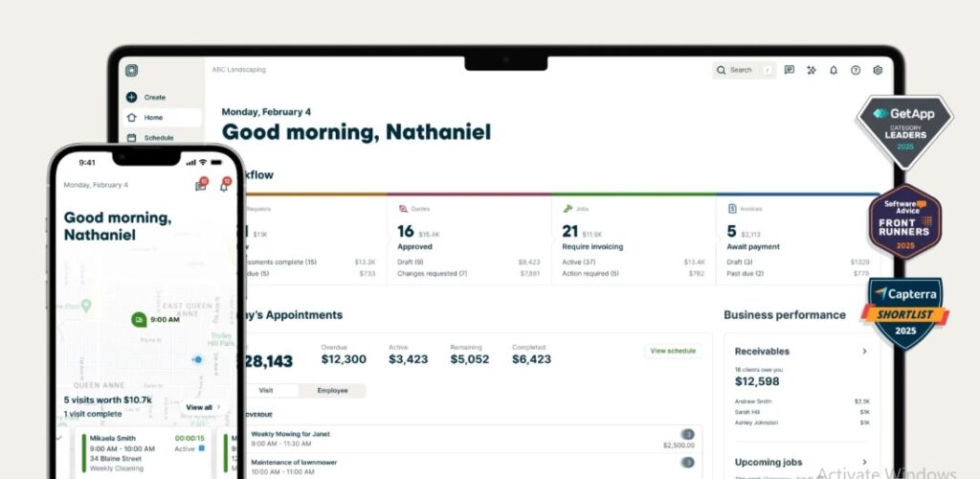
Task: Expand the Upcoming jobs chevron
Action: [864, 462]
